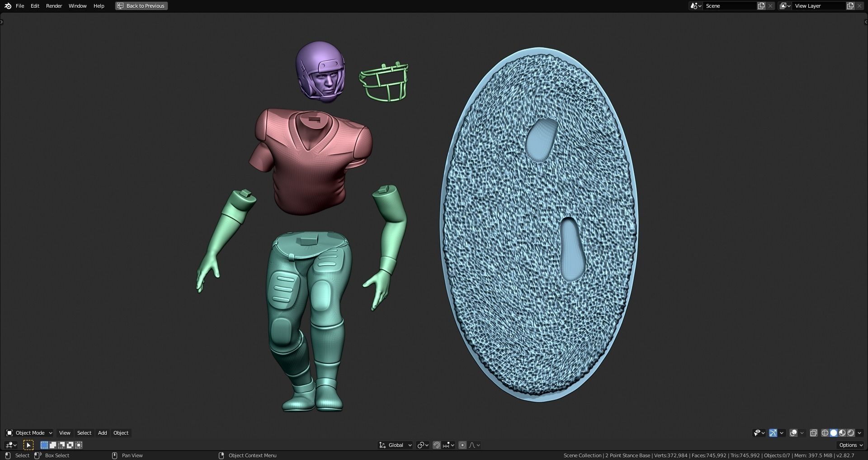Remove the View Layer using its X button
This screenshot has height=460, width=868.
859,6
